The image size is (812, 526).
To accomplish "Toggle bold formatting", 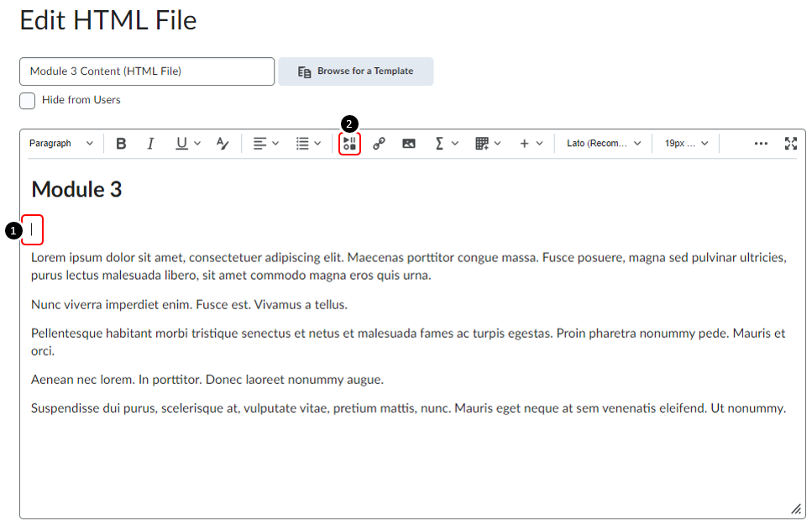I will [x=121, y=144].
